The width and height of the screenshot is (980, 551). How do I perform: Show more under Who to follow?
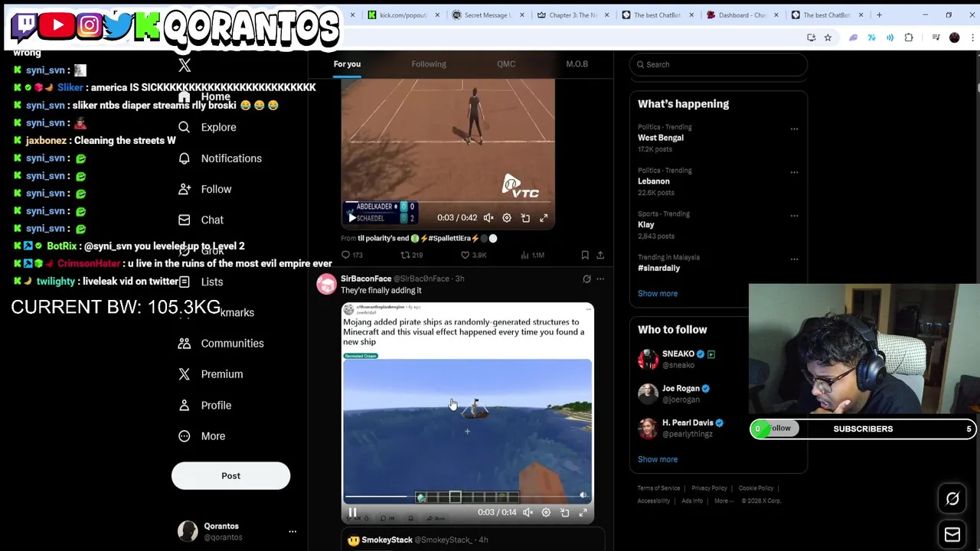[658, 459]
